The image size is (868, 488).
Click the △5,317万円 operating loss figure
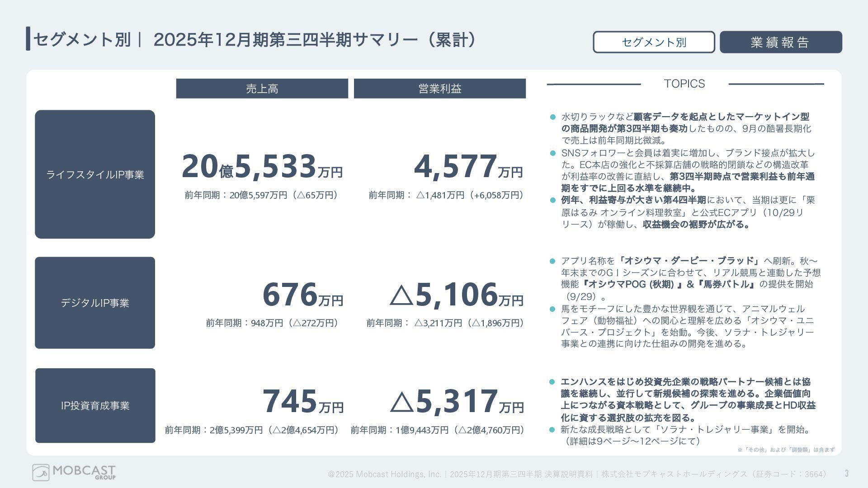point(457,402)
